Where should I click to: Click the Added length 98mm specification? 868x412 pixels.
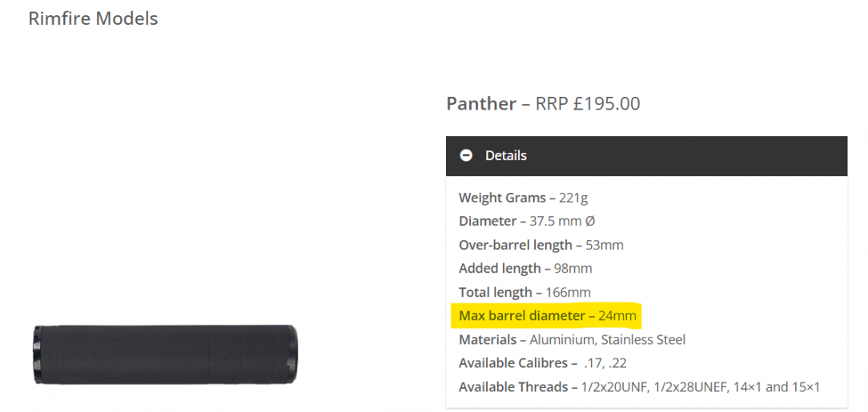click(525, 269)
